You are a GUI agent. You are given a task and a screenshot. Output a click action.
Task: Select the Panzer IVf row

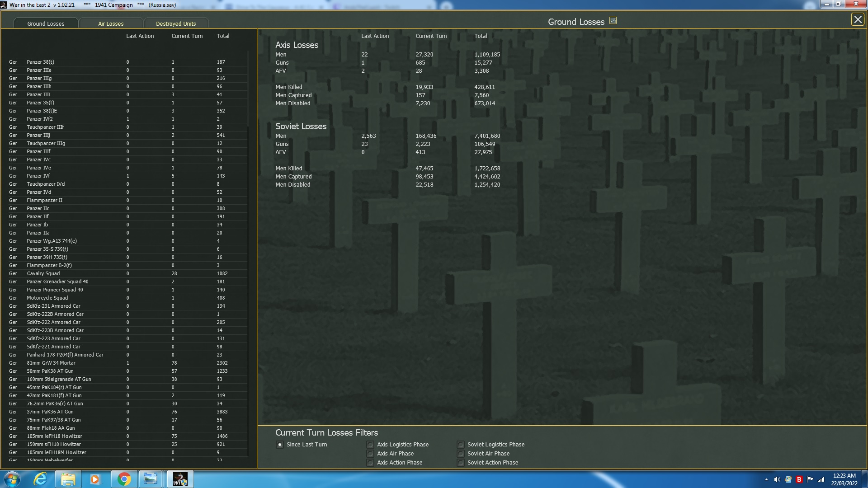[x=127, y=176]
